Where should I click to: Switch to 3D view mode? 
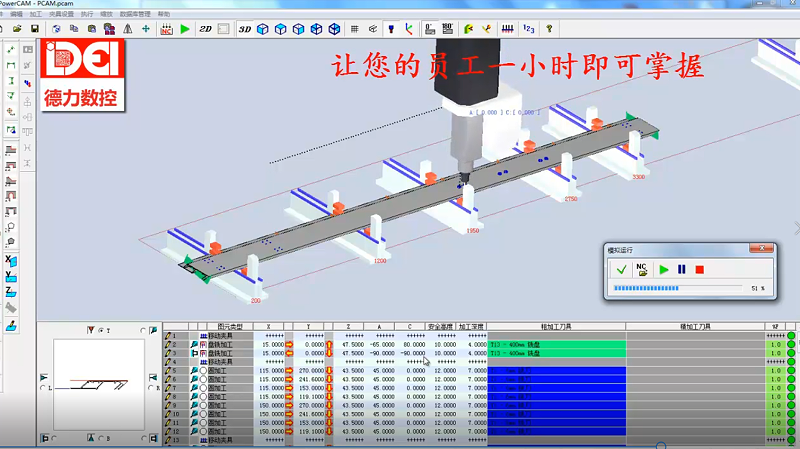245,29
